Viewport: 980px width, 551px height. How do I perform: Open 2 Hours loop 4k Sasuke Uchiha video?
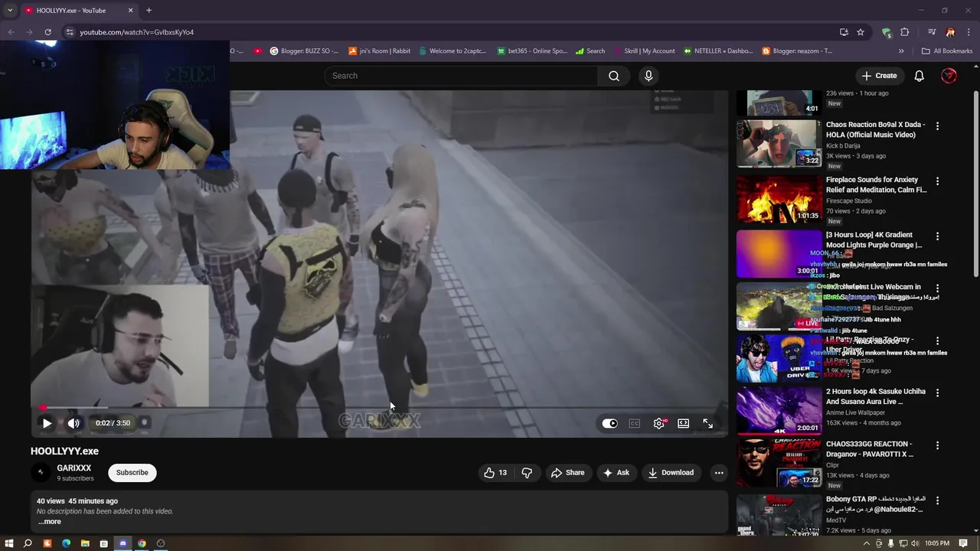coord(876,396)
